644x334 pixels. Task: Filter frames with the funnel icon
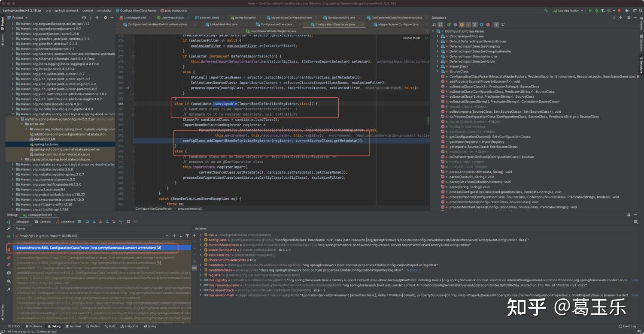click(188, 236)
